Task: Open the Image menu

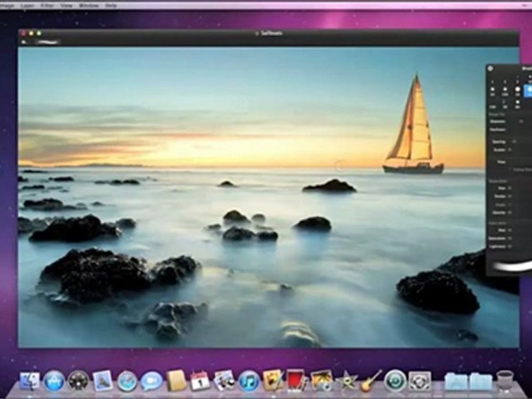Action: (7, 6)
